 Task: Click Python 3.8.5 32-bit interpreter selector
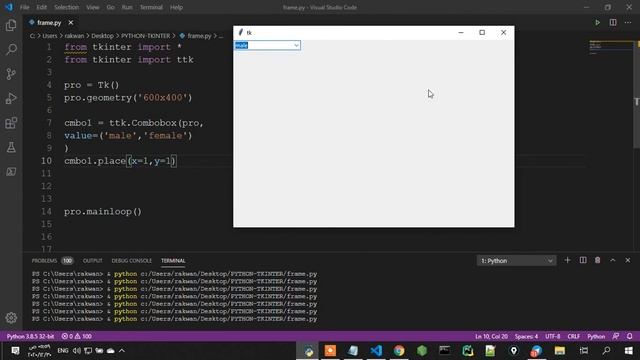coord(30,336)
